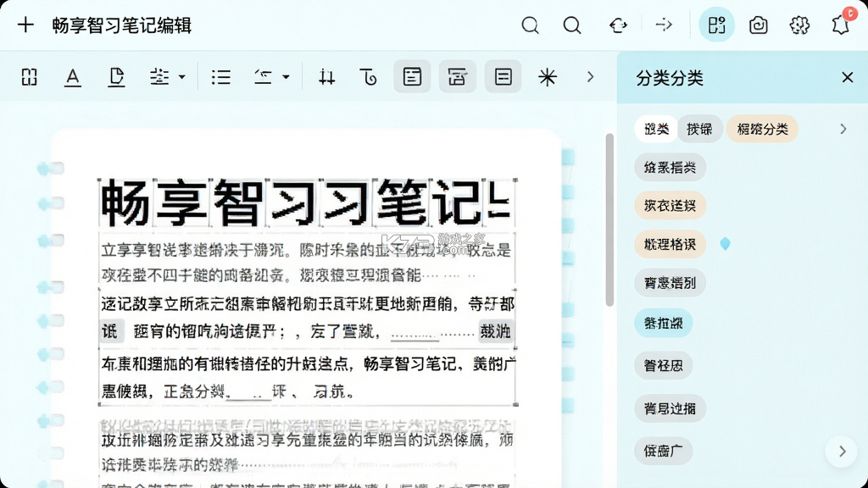Click the document page icon in toolbar
The width and height of the screenshot is (868, 488).
point(115,77)
